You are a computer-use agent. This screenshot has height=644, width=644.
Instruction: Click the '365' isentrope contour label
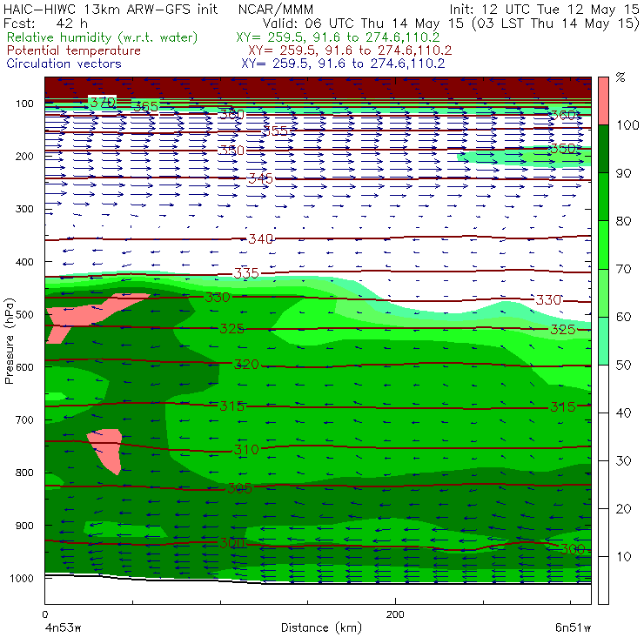[145, 106]
